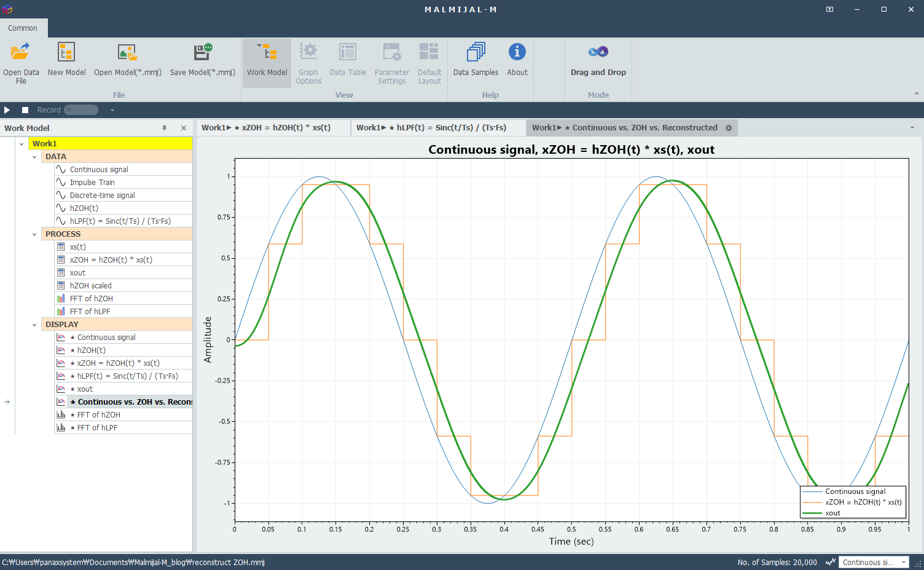Open the Continuous signal combo box

pos(874,563)
